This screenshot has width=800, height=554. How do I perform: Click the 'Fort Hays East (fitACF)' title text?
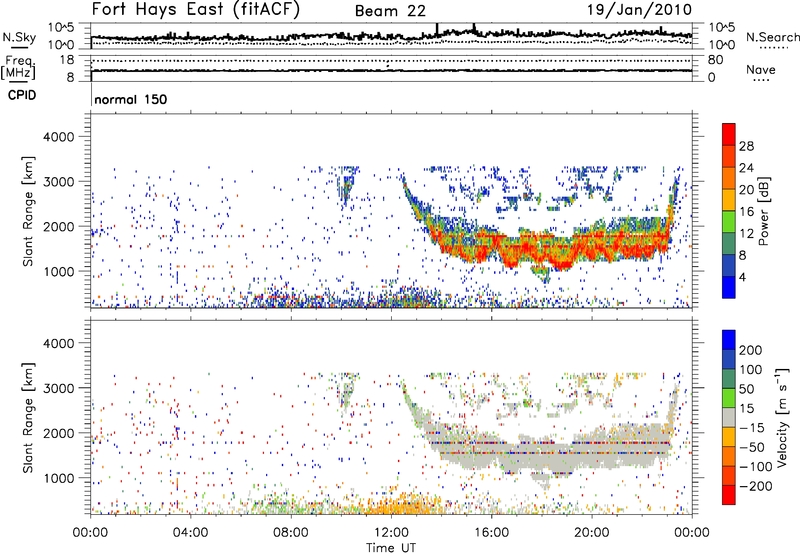click(x=196, y=10)
